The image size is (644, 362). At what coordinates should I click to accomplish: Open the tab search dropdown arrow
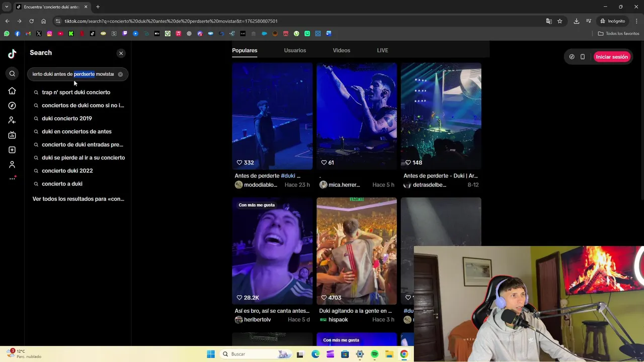coord(7,7)
